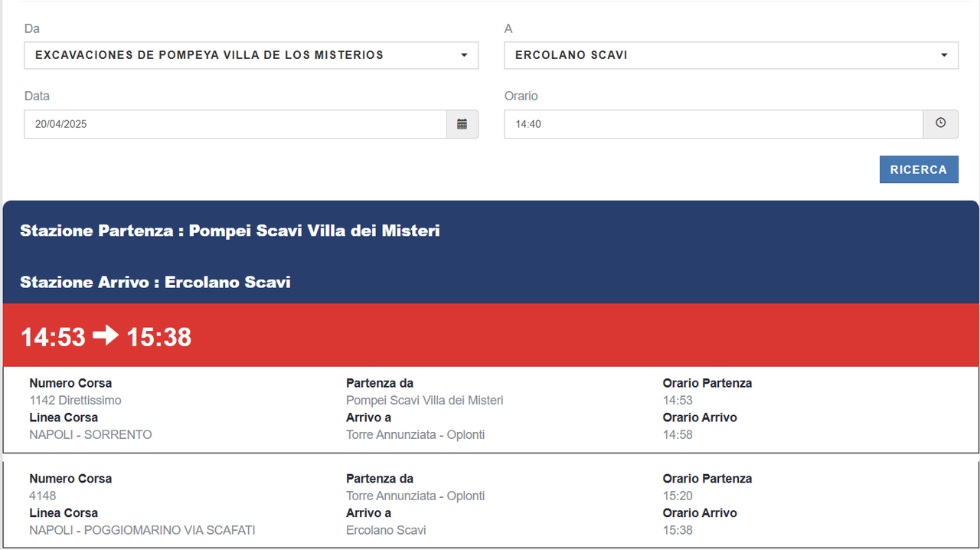Expand the A arrival station dropdown arrow

click(x=944, y=55)
